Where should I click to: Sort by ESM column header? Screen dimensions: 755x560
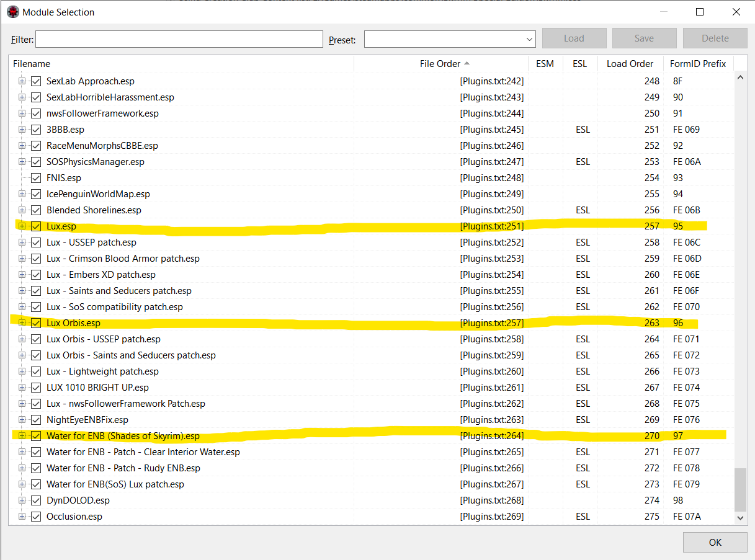545,64
